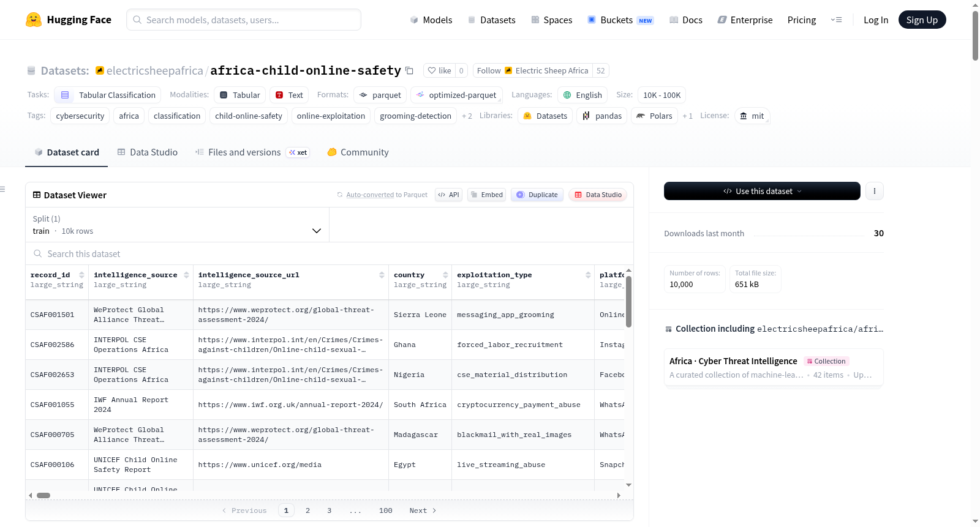Viewport: 980px width, 527px height.
Task: Open the Files and versions tab
Action: (252, 152)
